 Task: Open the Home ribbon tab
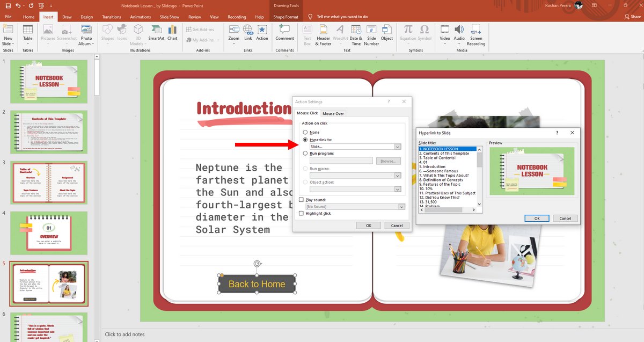pos(28,17)
